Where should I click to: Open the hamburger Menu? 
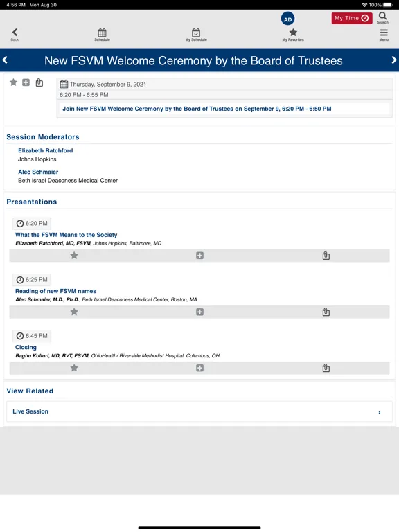384,35
